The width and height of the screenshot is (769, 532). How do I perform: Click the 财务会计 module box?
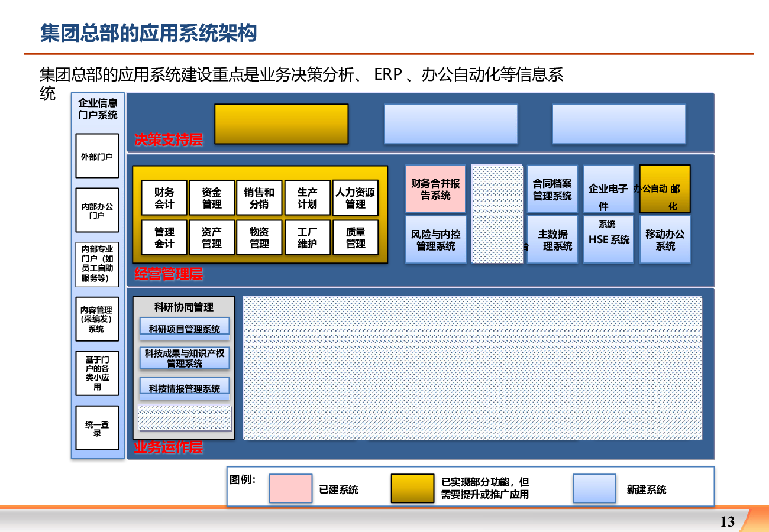164,198
